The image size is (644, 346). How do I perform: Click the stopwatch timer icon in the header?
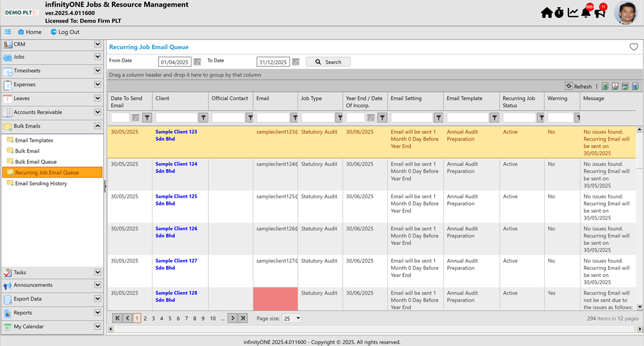[x=559, y=12]
